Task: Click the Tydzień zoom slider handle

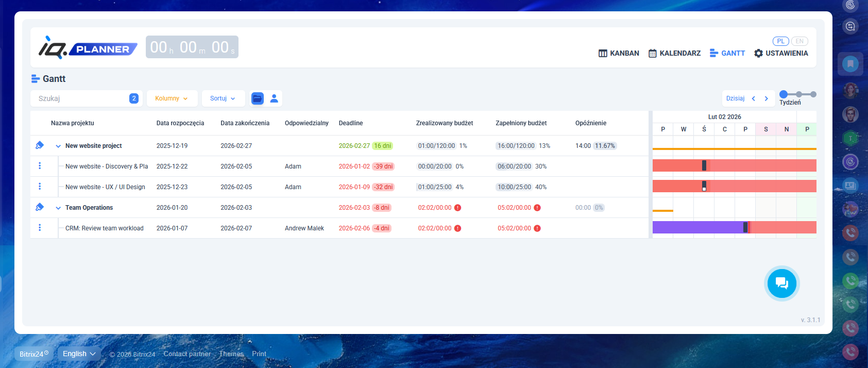Action: 784,94
